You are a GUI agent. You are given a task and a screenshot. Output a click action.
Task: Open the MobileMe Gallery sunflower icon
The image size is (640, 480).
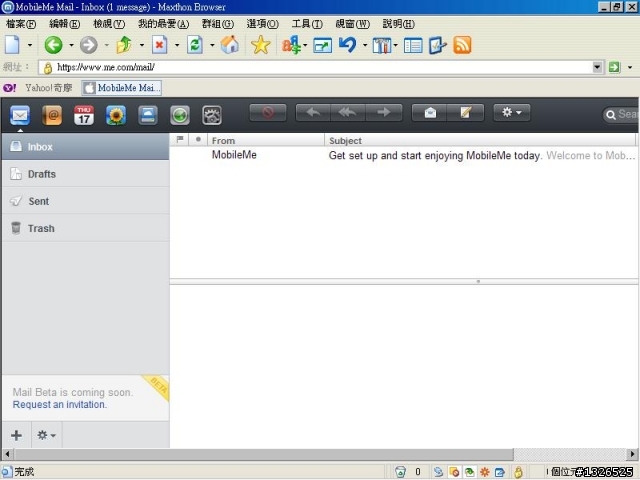[x=116, y=116]
